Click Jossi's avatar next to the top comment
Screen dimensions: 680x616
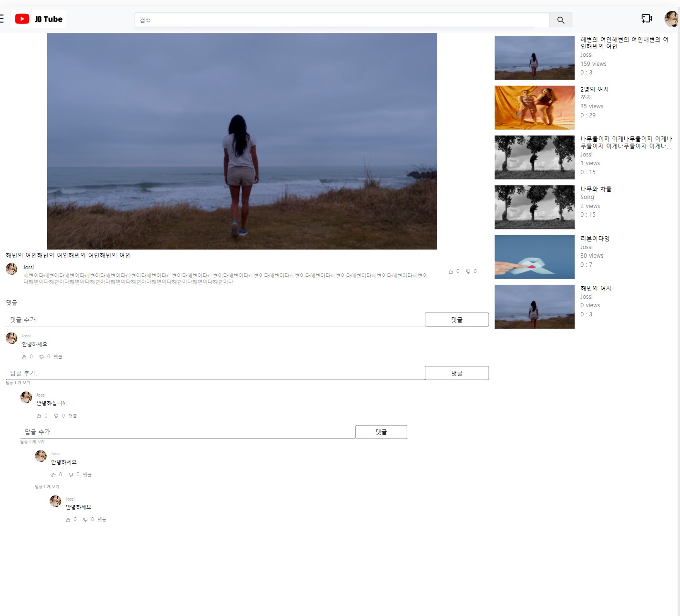pos(11,338)
